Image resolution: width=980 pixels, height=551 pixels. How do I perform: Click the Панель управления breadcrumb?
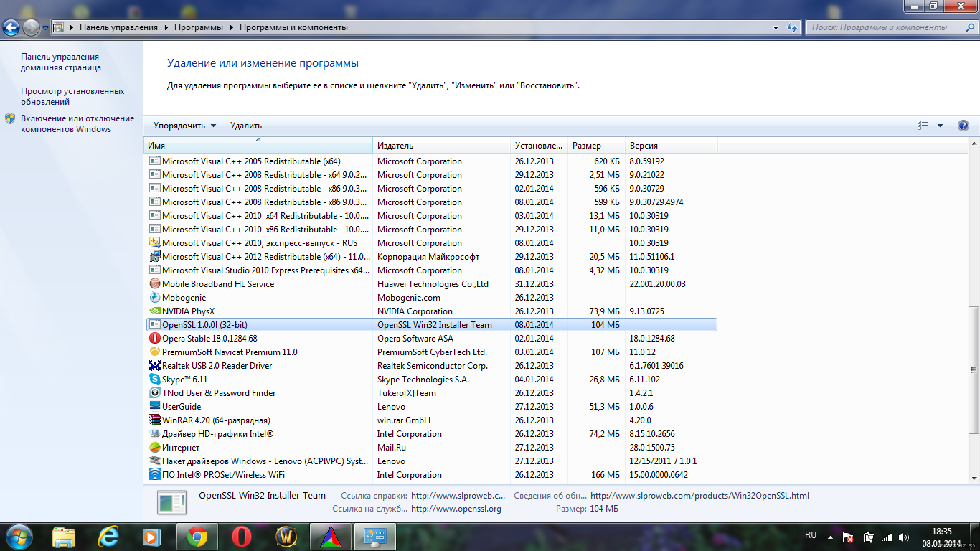pyautogui.click(x=118, y=27)
